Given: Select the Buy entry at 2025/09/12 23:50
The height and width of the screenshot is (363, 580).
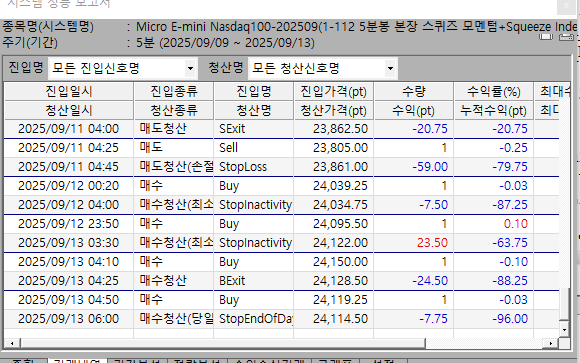Looking at the screenshot, I should click(281, 223).
